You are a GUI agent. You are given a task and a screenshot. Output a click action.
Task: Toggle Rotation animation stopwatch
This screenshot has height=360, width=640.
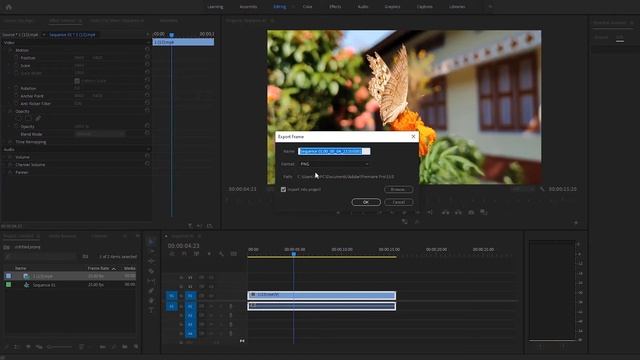[x=17, y=88]
